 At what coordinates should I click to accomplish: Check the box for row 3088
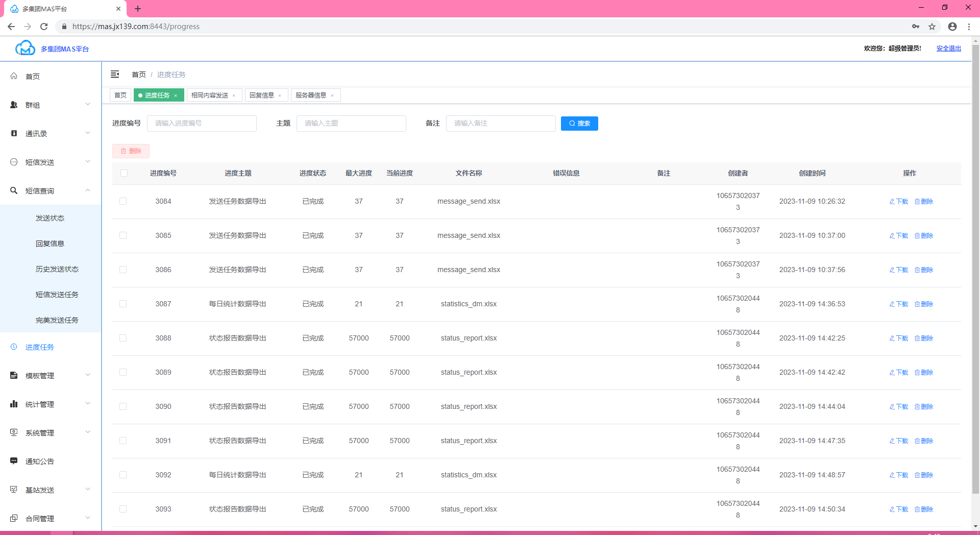pos(123,338)
